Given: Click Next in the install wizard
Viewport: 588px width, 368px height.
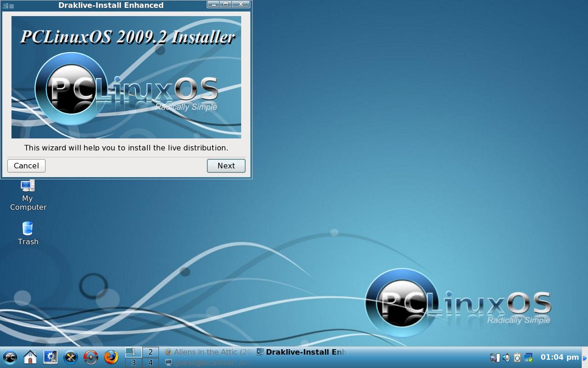Looking at the screenshot, I should coord(226,166).
